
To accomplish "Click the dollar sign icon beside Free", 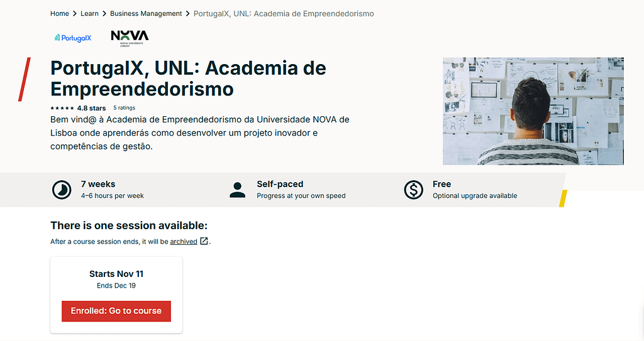I will [413, 190].
